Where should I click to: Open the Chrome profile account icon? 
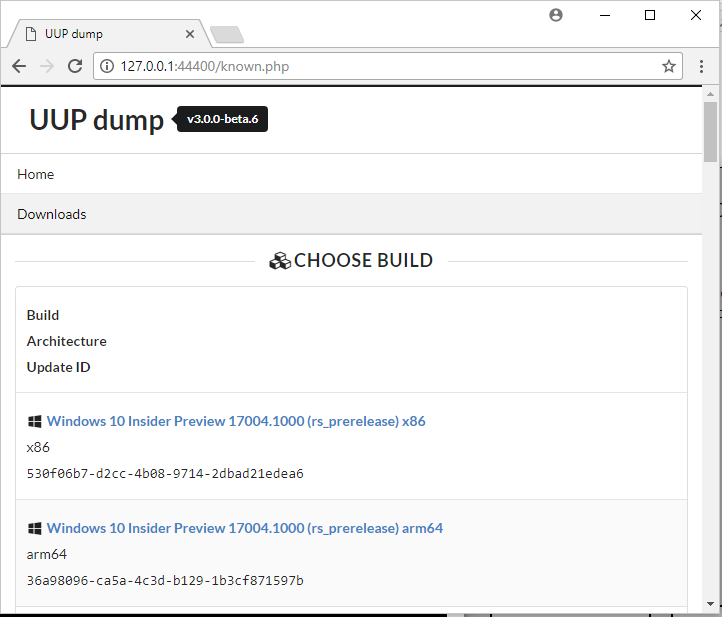[x=556, y=15]
